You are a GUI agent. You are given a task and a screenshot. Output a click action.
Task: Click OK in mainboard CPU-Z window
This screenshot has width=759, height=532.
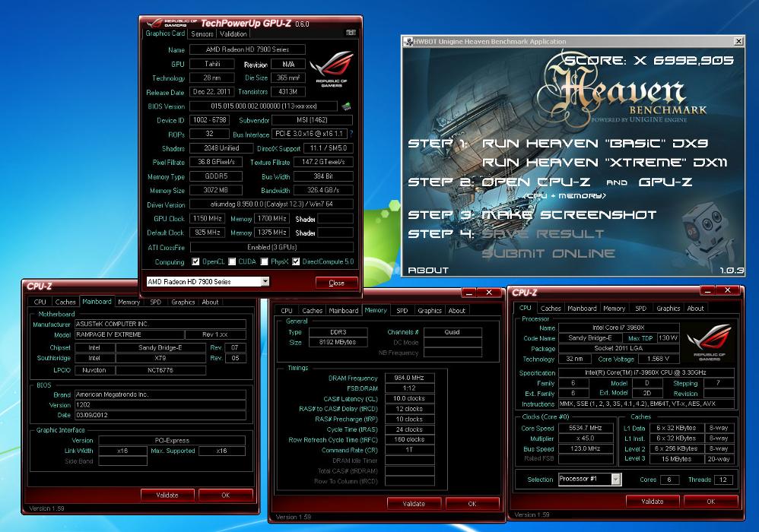[226, 495]
